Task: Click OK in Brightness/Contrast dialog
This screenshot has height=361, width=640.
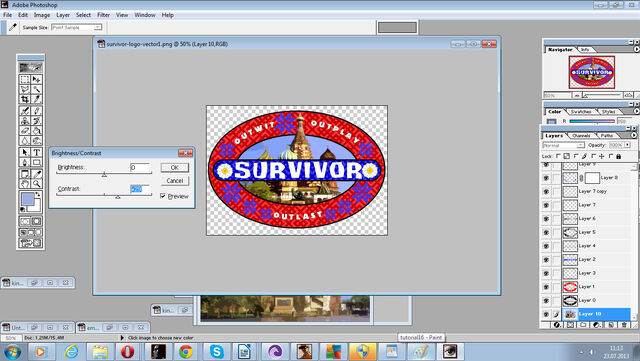Action: pyautogui.click(x=174, y=167)
